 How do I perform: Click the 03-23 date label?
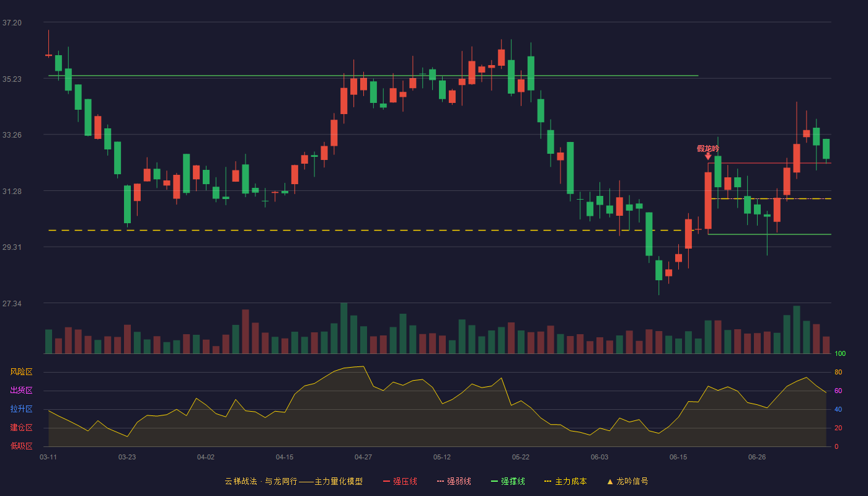(127, 457)
